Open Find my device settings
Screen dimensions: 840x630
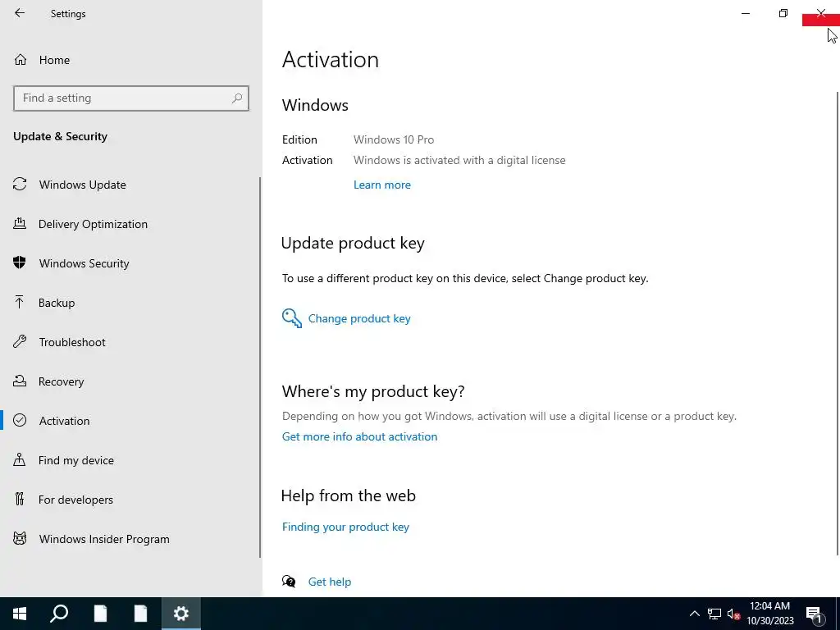click(76, 460)
